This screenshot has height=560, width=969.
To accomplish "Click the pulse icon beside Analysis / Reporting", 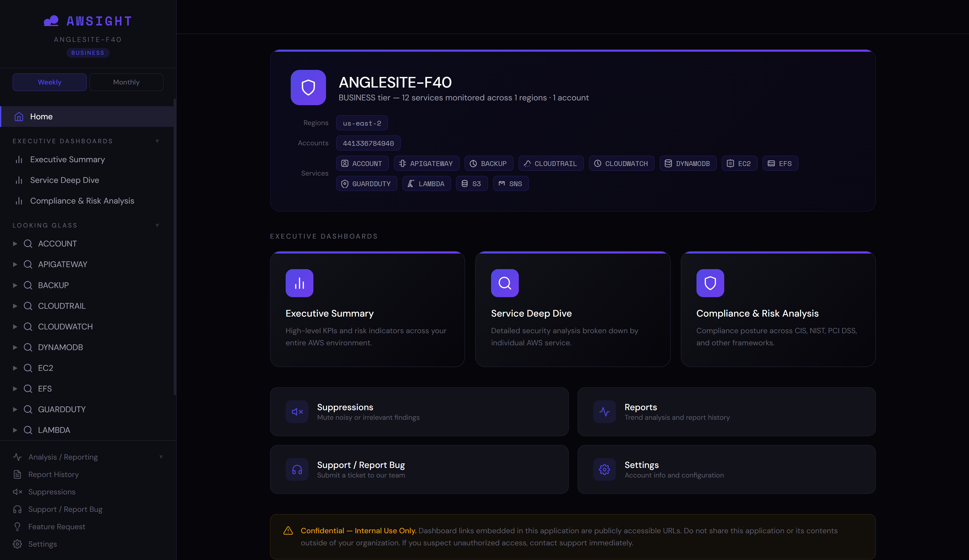I will 17,457.
